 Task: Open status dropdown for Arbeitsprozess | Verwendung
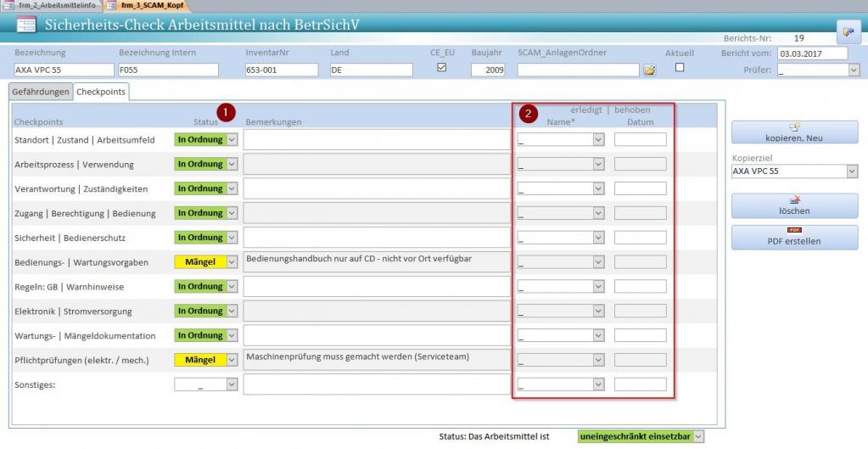click(x=232, y=165)
